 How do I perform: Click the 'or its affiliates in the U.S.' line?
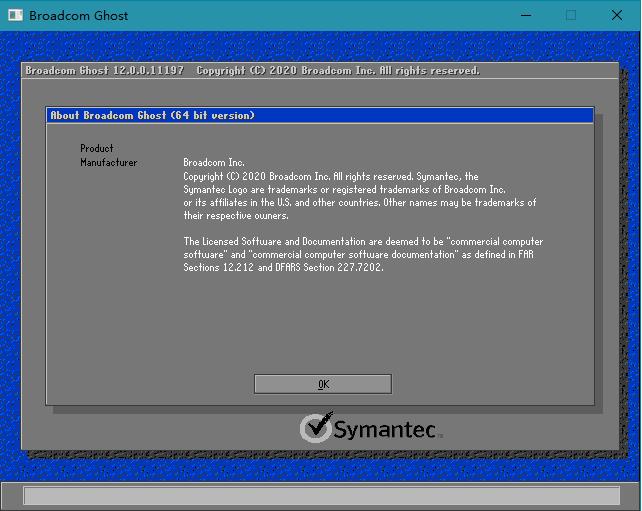click(x=360, y=203)
